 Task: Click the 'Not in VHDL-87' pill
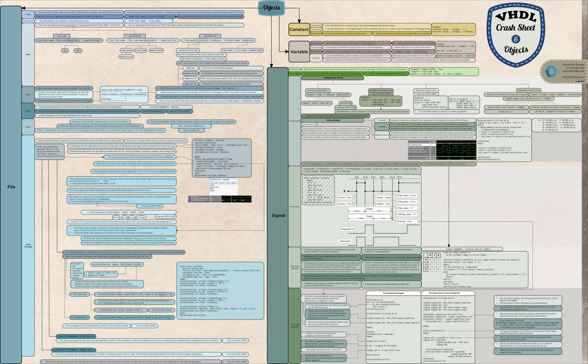[191, 130]
